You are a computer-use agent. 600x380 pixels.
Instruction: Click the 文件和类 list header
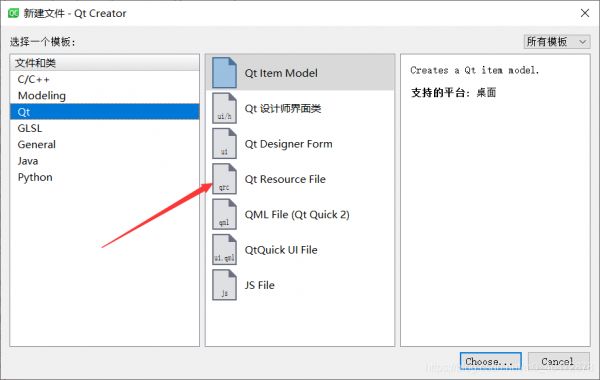(104, 63)
